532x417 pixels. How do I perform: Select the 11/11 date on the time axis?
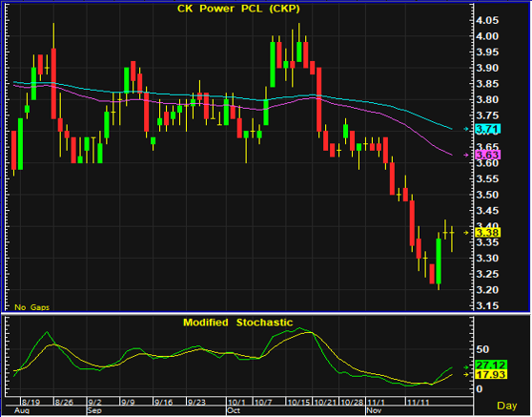click(418, 402)
